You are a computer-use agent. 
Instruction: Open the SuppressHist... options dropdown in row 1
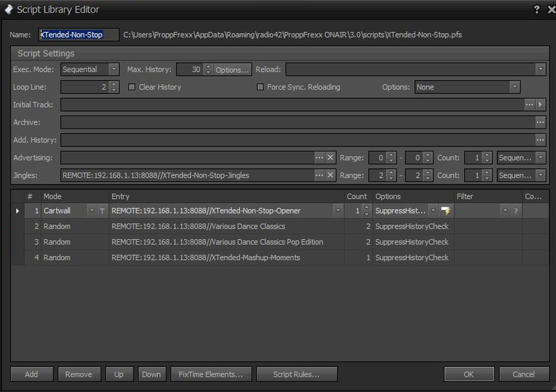pyautogui.click(x=433, y=211)
